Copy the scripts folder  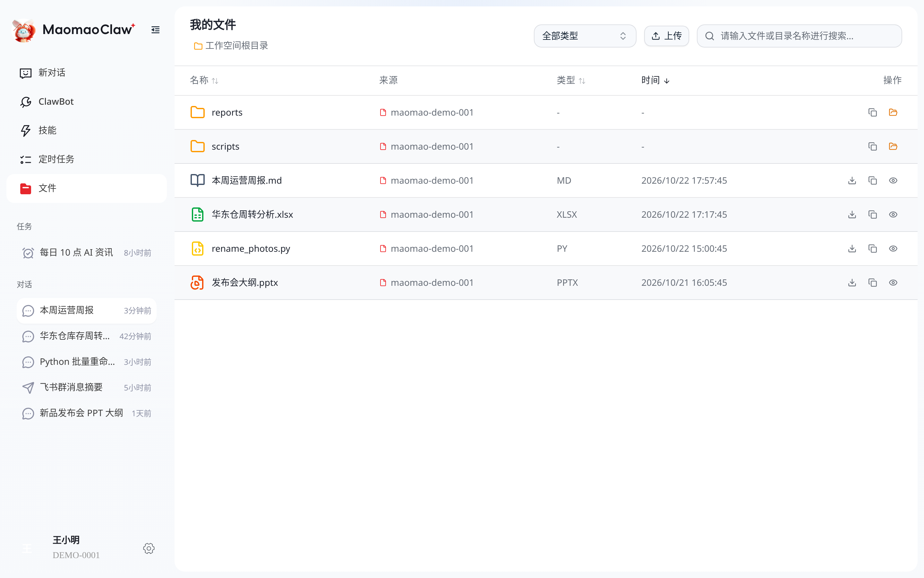pyautogui.click(x=872, y=146)
